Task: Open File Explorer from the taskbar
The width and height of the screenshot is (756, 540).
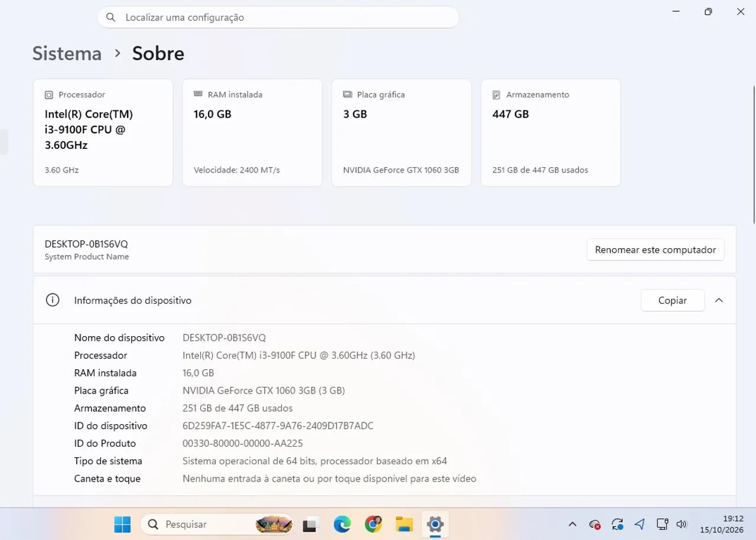Action: 404,524
